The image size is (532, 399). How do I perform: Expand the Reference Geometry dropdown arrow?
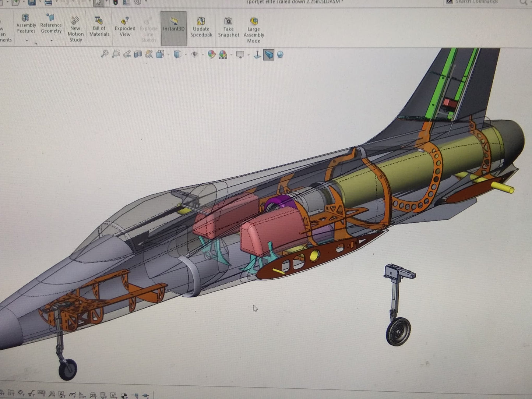pyautogui.click(x=51, y=40)
